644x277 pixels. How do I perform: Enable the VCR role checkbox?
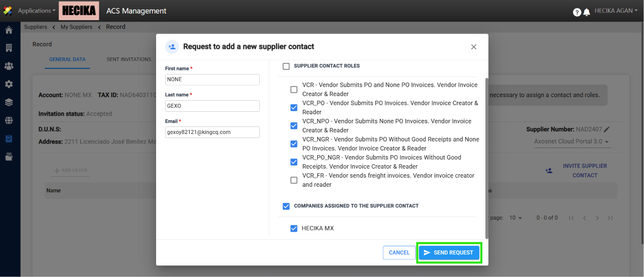(294, 90)
